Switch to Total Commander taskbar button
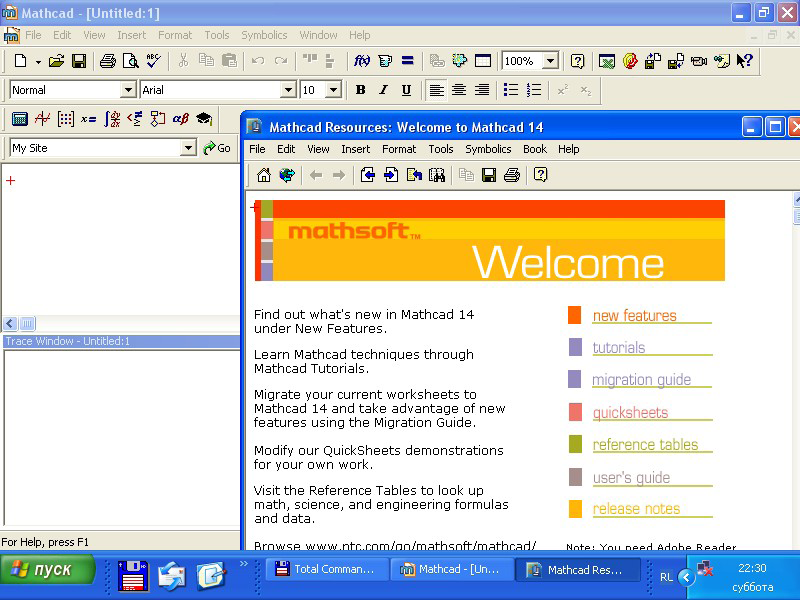 pos(327,569)
